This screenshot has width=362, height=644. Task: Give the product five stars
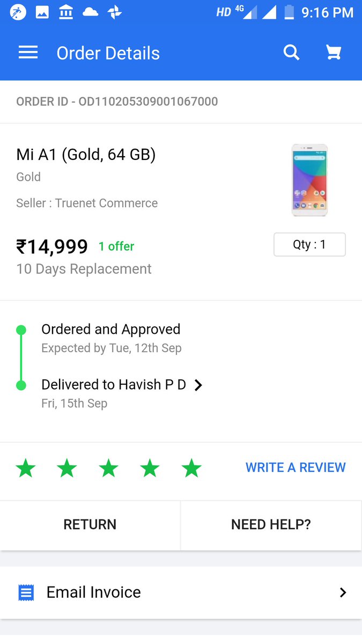191,468
